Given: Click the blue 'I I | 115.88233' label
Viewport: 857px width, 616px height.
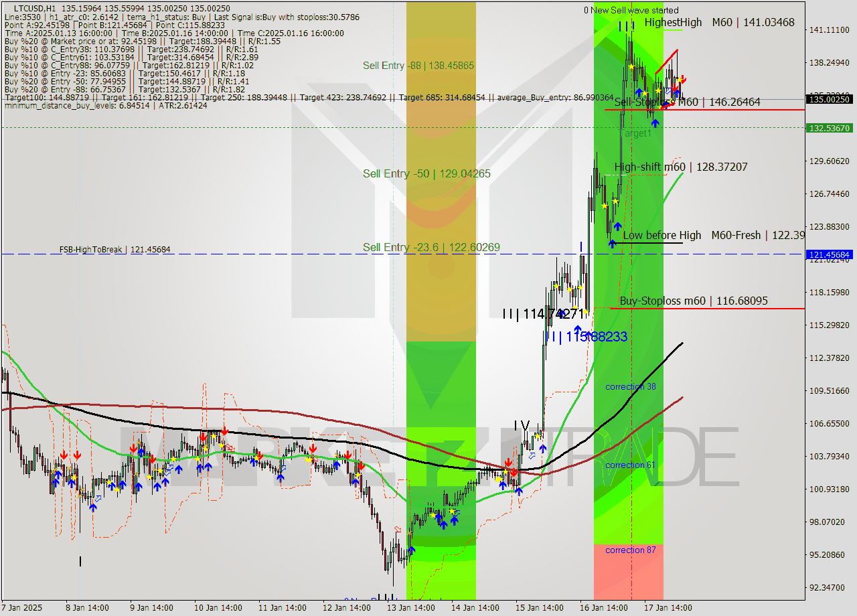Looking at the screenshot, I should tap(587, 336).
